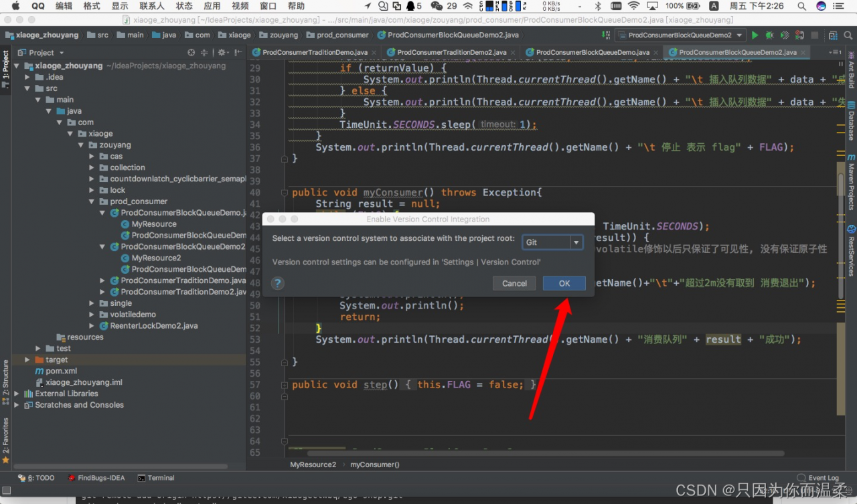Open the 格式 menu

point(92,6)
